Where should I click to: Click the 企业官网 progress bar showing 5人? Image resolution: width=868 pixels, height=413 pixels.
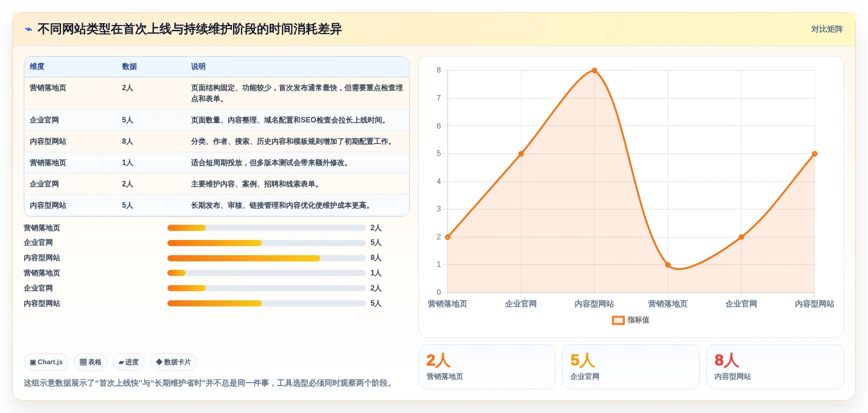click(267, 243)
